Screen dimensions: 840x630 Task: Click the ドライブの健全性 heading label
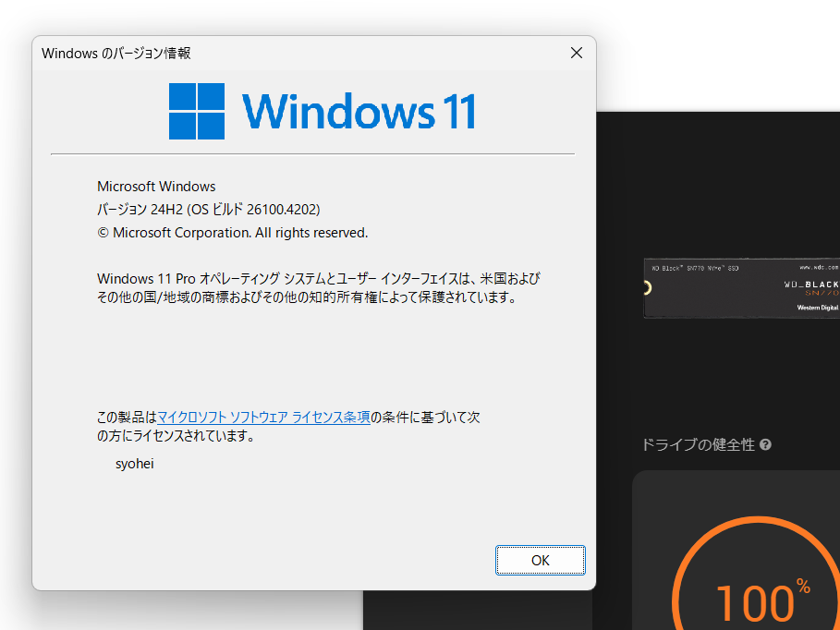(x=698, y=444)
